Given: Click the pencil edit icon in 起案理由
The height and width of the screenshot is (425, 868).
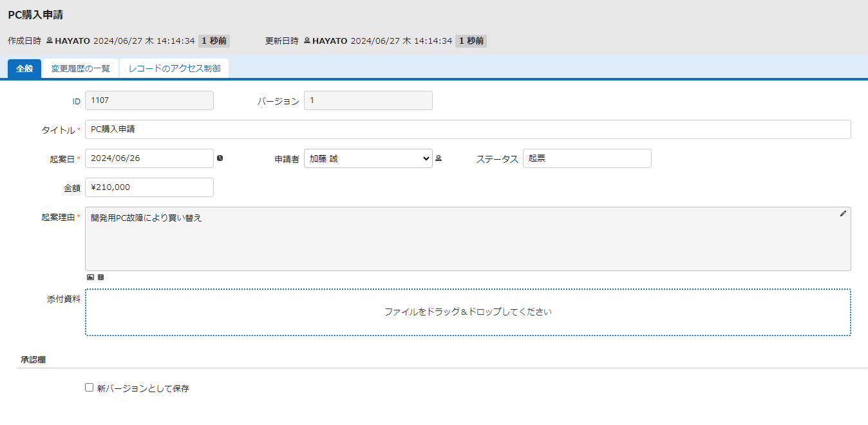Looking at the screenshot, I should pos(843,214).
